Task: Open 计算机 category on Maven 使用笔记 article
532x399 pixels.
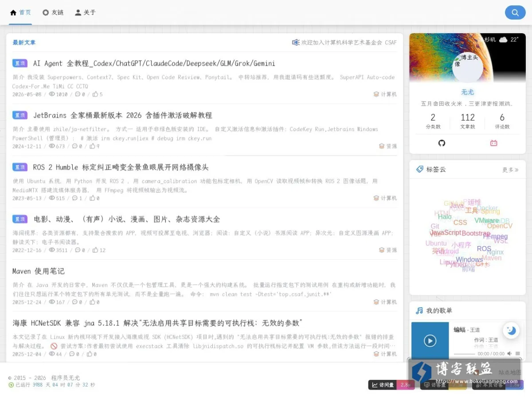Action: [385, 302]
